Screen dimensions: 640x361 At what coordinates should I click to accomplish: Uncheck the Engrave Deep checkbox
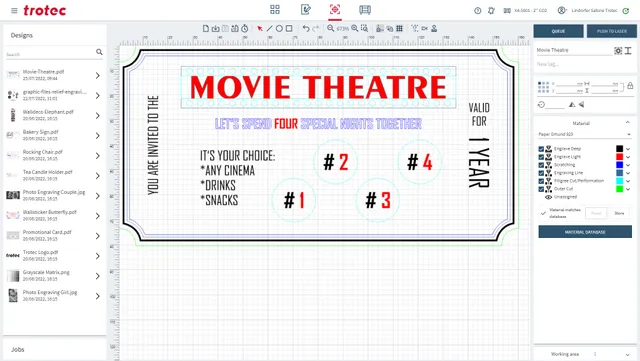pos(541,149)
